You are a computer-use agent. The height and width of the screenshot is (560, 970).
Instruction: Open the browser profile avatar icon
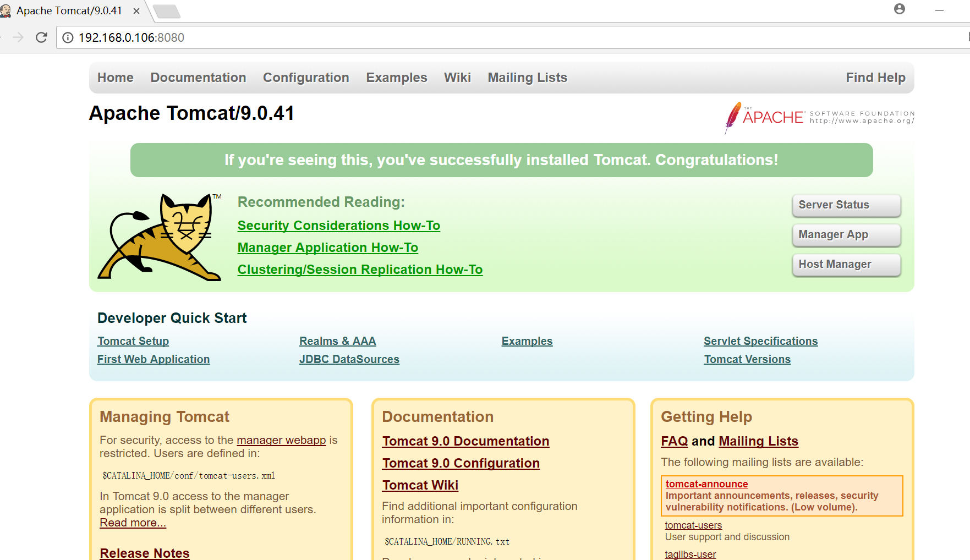[900, 9]
